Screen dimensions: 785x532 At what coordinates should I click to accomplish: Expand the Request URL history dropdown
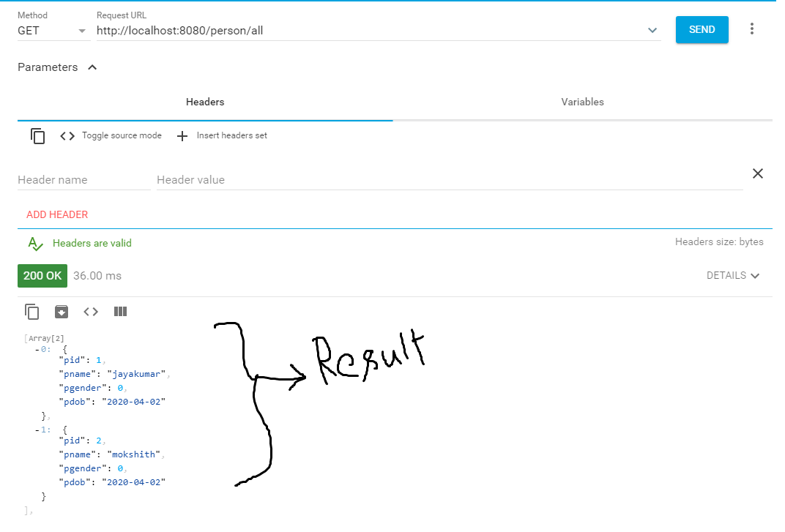[x=652, y=31]
